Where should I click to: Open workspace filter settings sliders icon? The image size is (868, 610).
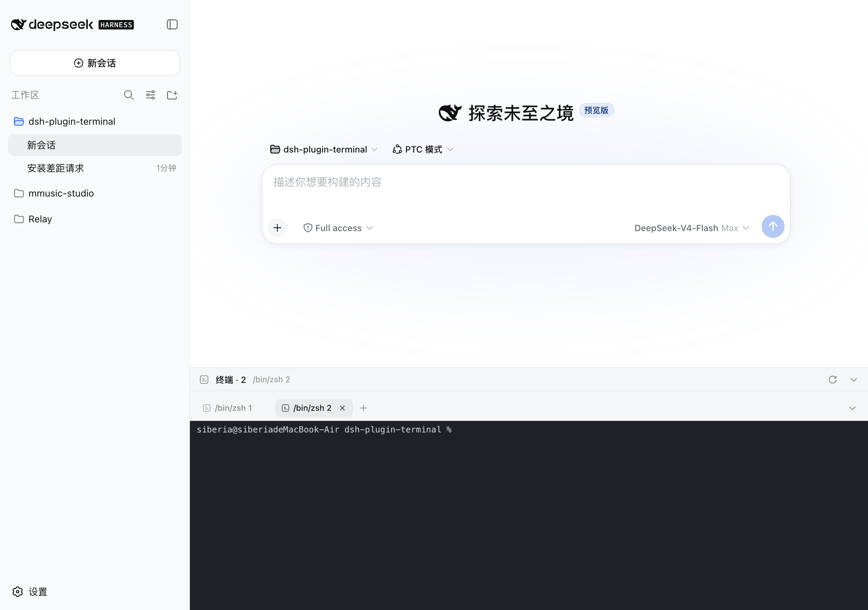point(151,95)
